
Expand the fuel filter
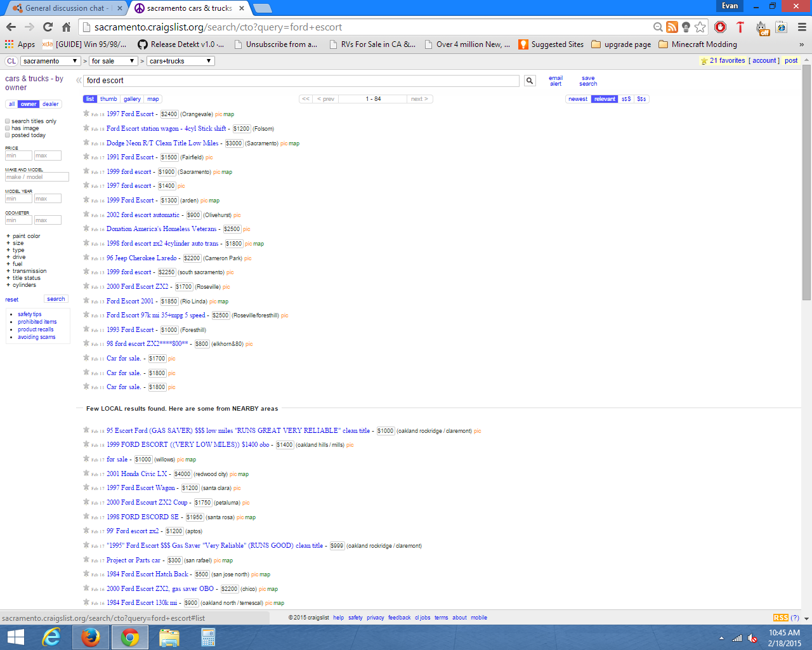point(15,264)
